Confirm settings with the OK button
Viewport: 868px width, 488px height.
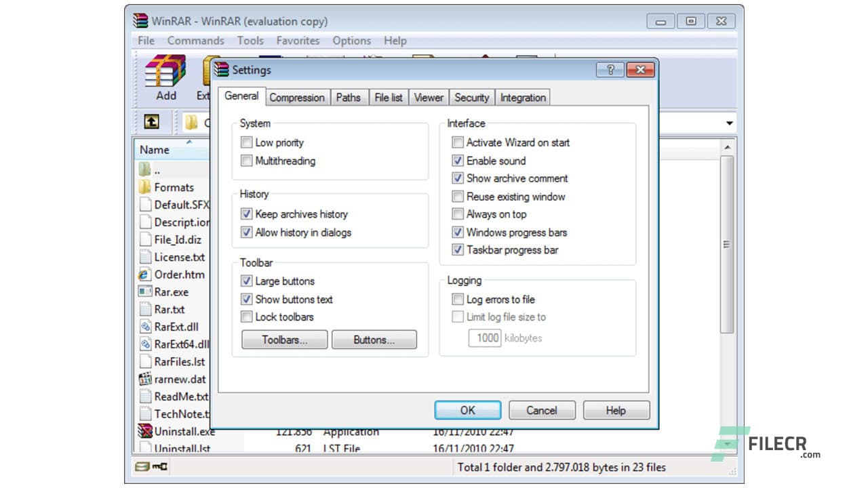[467, 410]
